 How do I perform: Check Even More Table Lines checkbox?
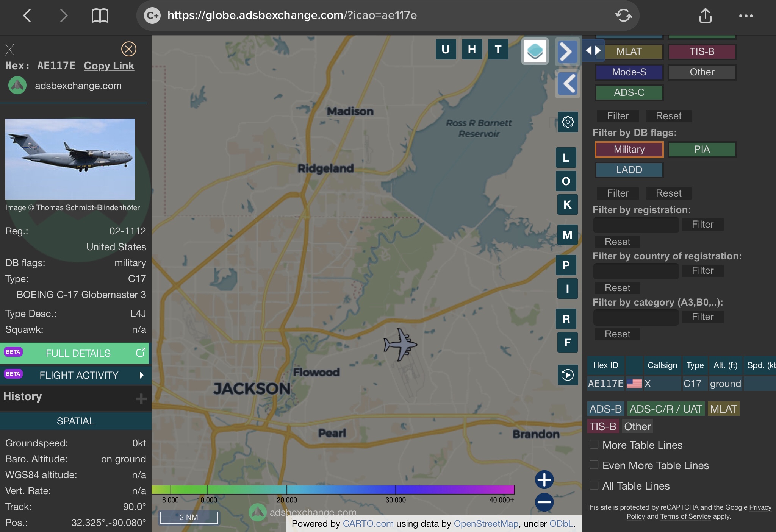tap(594, 465)
